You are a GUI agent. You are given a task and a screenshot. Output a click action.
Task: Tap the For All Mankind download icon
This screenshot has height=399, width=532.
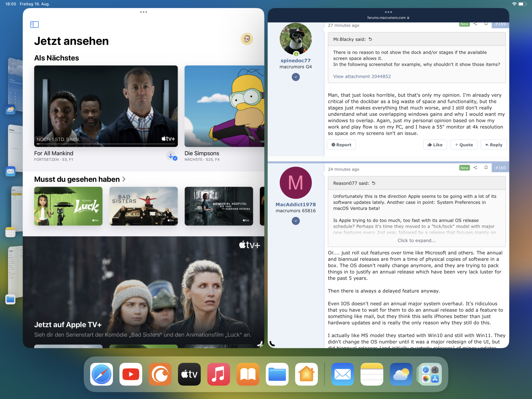[172, 156]
